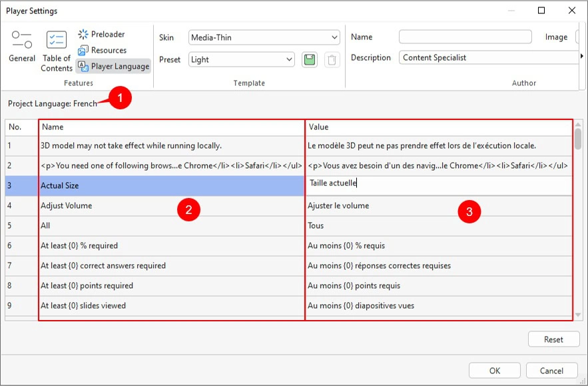588x386 pixels.
Task: Click the 'Au moins {0} points requis' cell
Action: [x=438, y=286]
